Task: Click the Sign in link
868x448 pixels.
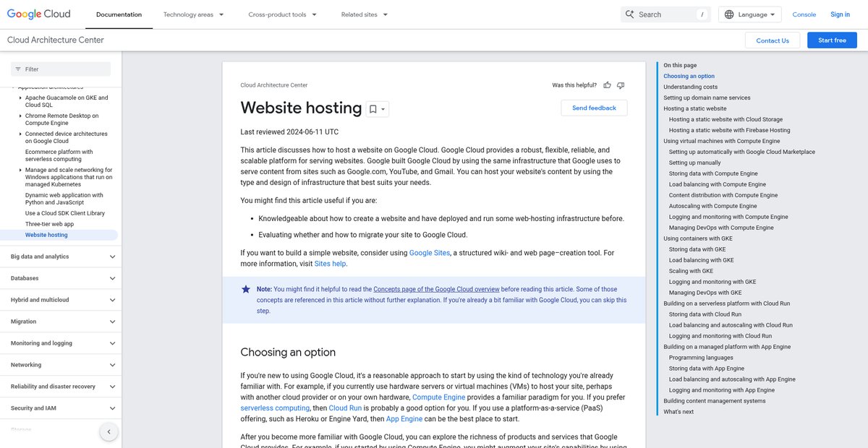Action: [x=841, y=14]
